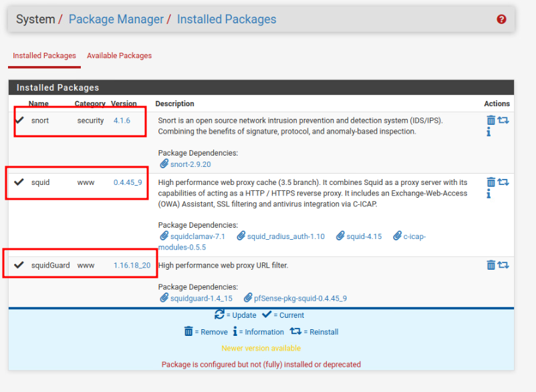Remove the snort package with trash icon
This screenshot has height=392, width=536.
[491, 120]
